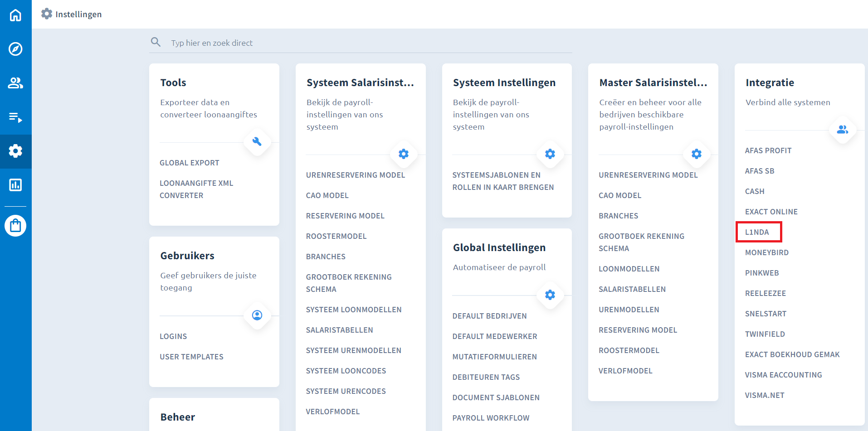The height and width of the screenshot is (431, 868).
Task: Open RESERVERING MODEL in Master Salarisinstel card
Action: pyautogui.click(x=638, y=330)
